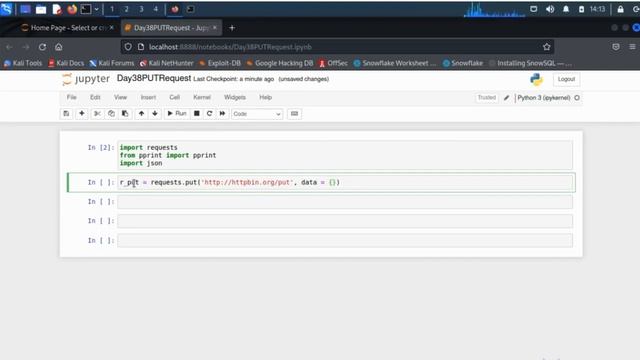Image resolution: width=640 pixels, height=360 pixels.
Task: Go to browser home page
Action: pyautogui.click(x=59, y=47)
